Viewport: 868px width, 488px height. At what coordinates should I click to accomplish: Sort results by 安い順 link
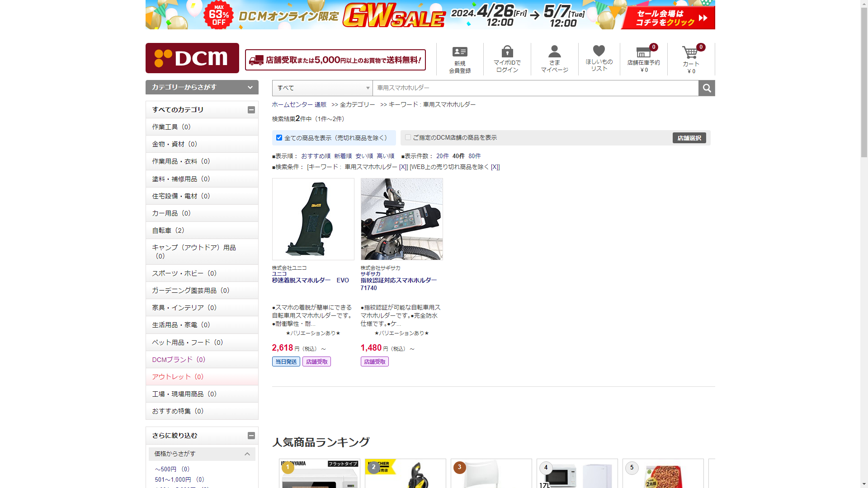[x=364, y=156]
